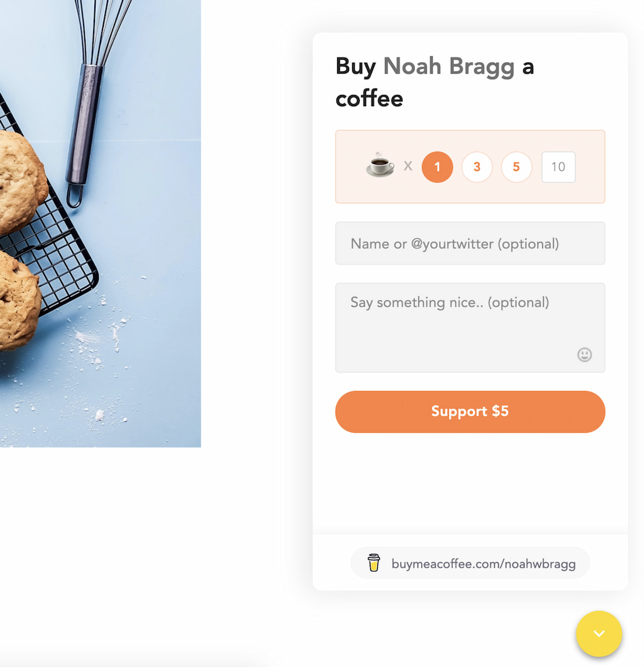Collapse the widget with the yellow chevron button

click(x=598, y=634)
